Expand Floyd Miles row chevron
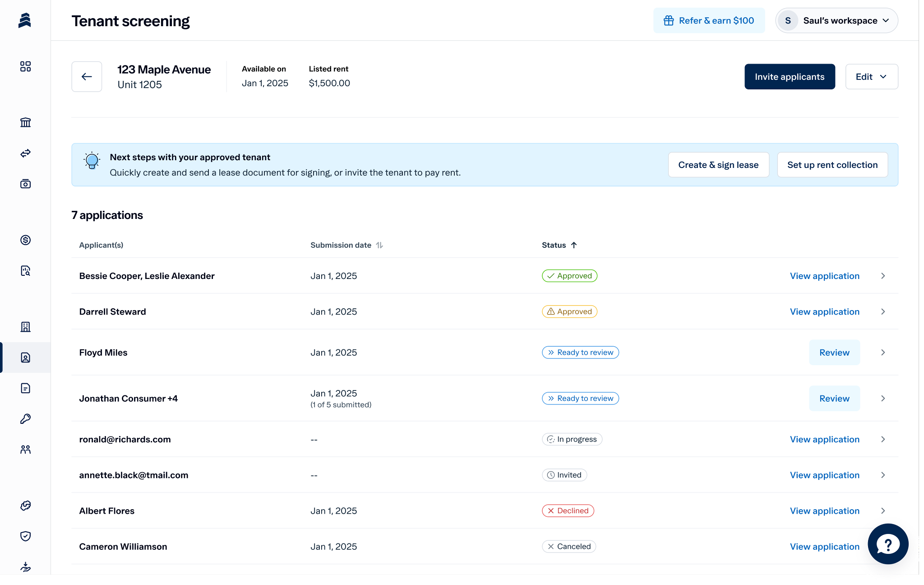The width and height of the screenshot is (924, 585). (883, 353)
